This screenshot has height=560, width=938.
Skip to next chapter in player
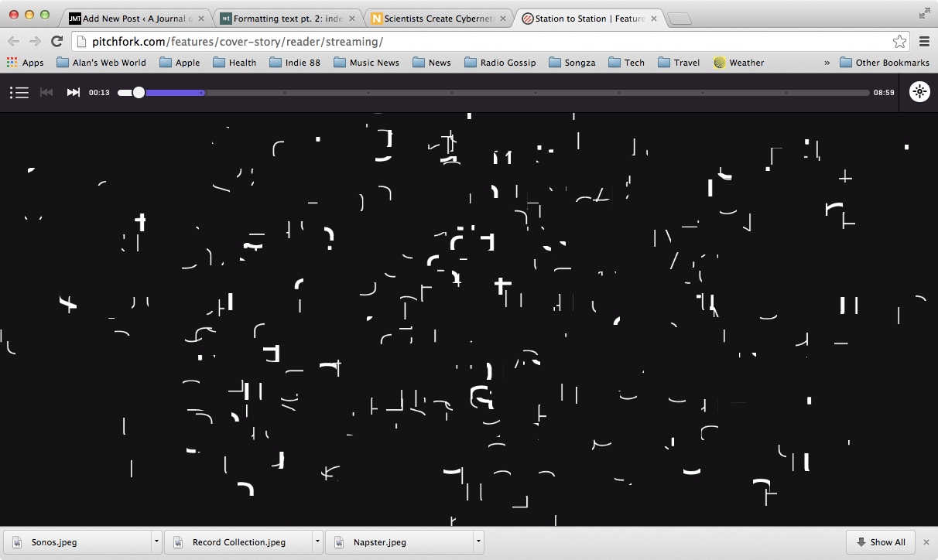[74, 93]
